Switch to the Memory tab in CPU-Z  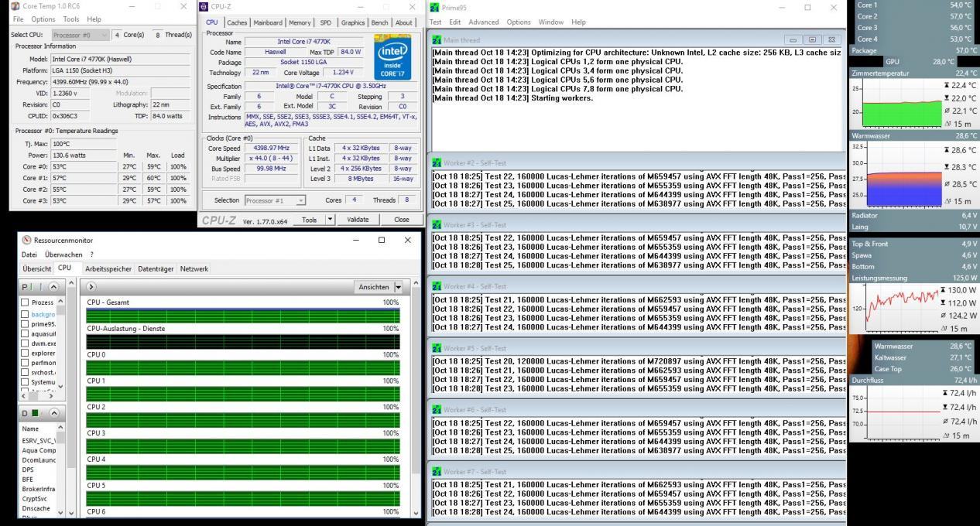tap(301, 22)
